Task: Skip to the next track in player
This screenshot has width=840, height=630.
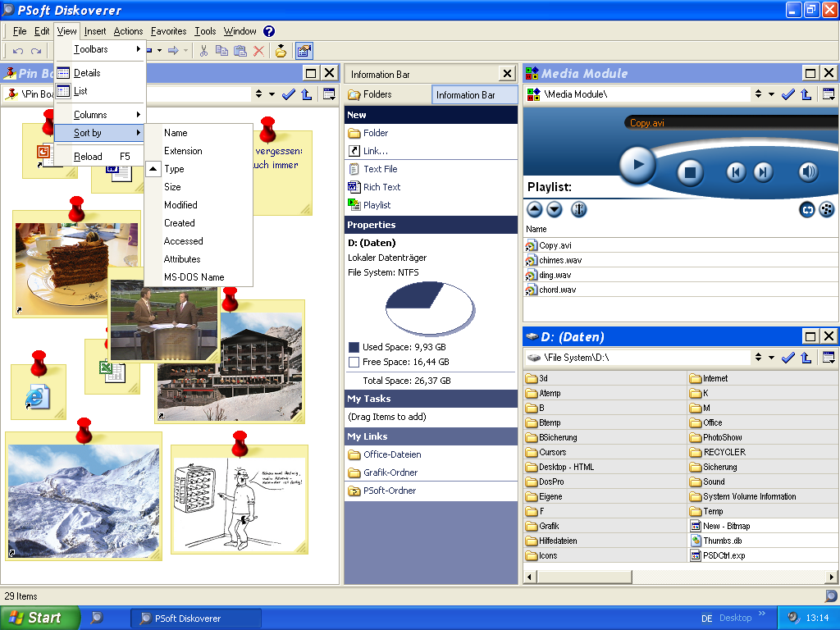Action: point(763,171)
